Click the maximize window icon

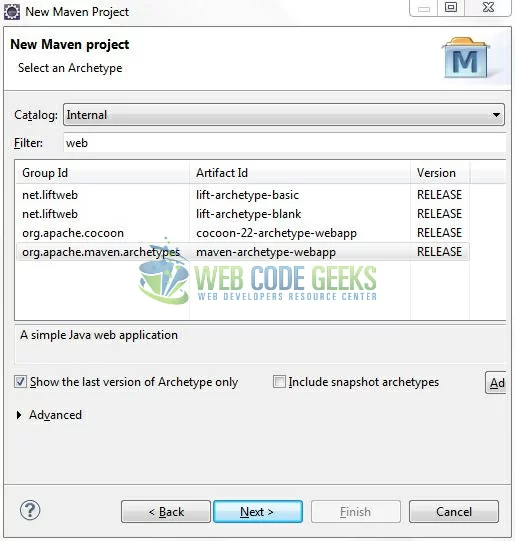pos(451,7)
